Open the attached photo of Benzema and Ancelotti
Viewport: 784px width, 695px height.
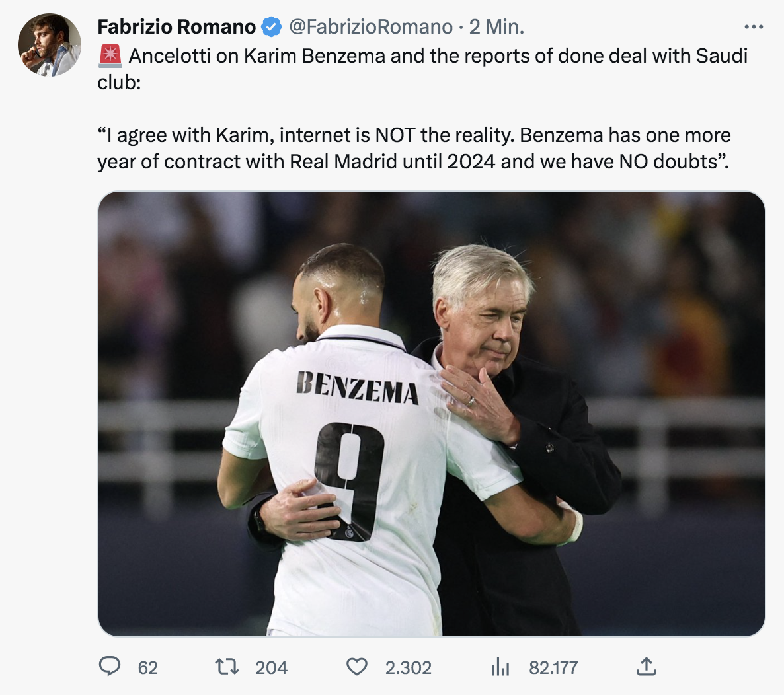click(x=431, y=414)
